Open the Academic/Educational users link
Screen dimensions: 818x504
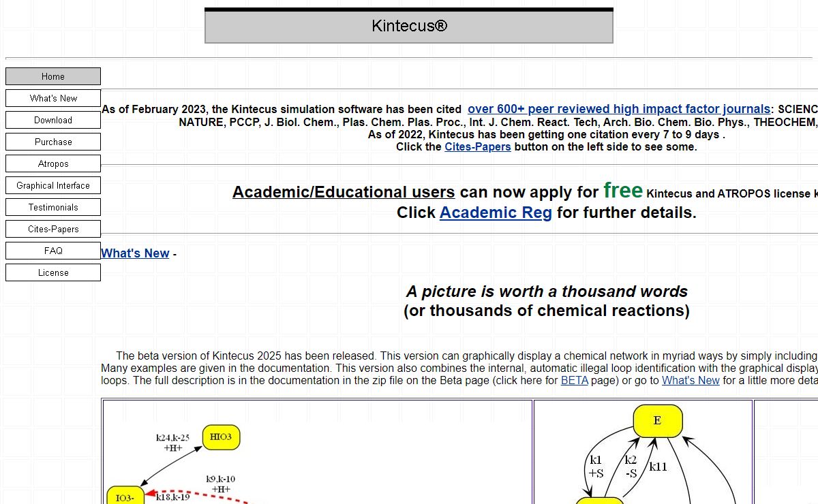tap(344, 192)
